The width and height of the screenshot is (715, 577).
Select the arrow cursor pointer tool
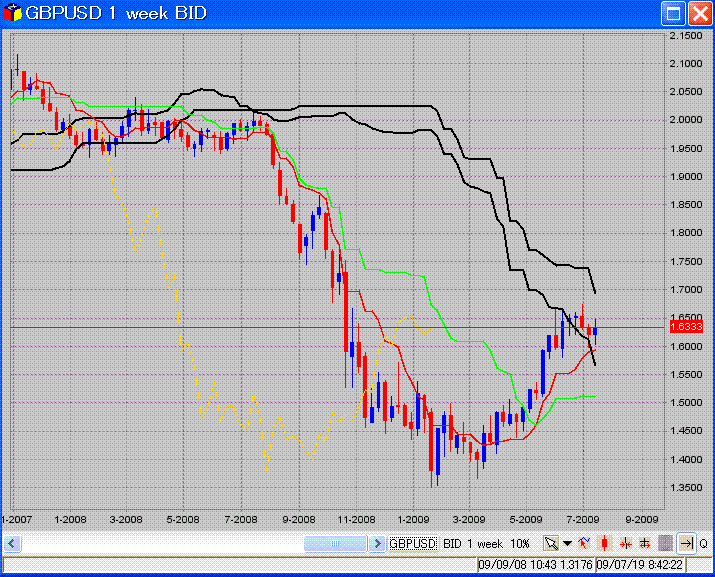551,544
